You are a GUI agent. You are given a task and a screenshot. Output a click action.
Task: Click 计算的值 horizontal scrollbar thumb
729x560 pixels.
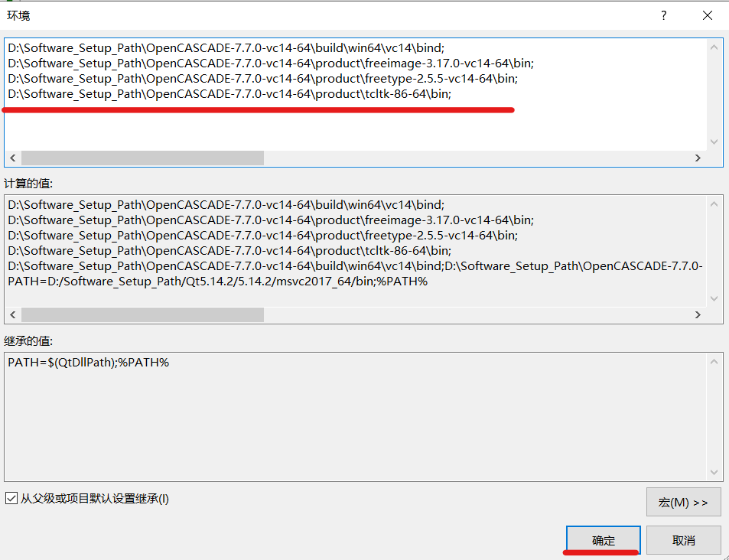coord(143,315)
